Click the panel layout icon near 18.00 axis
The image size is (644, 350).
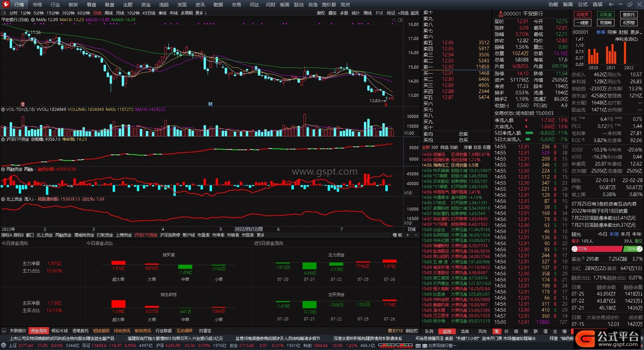click(x=400, y=20)
